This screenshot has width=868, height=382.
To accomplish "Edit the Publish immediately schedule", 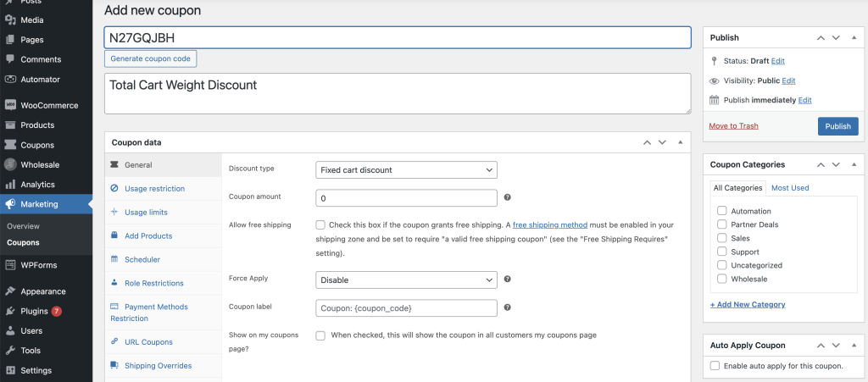I will click(805, 100).
